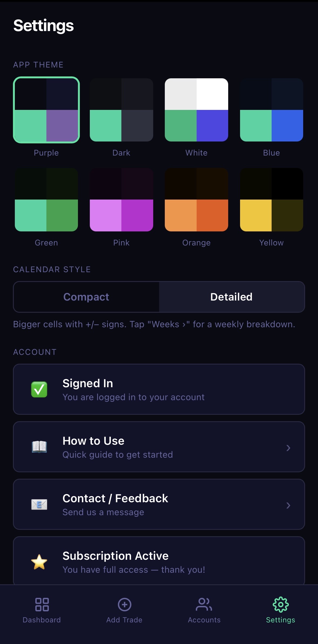Pick the White theme thumbnail
Viewport: 318px width, 644px height.
196,110
